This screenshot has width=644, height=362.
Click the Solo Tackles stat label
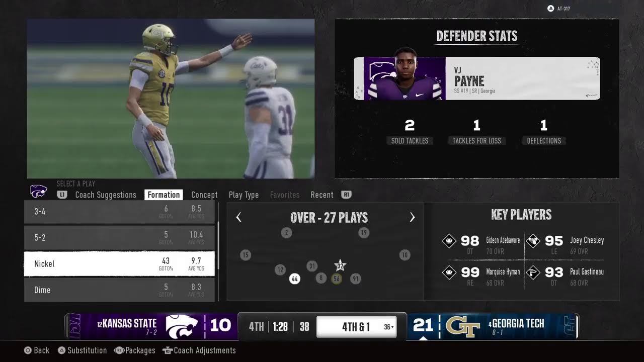pyautogui.click(x=410, y=141)
